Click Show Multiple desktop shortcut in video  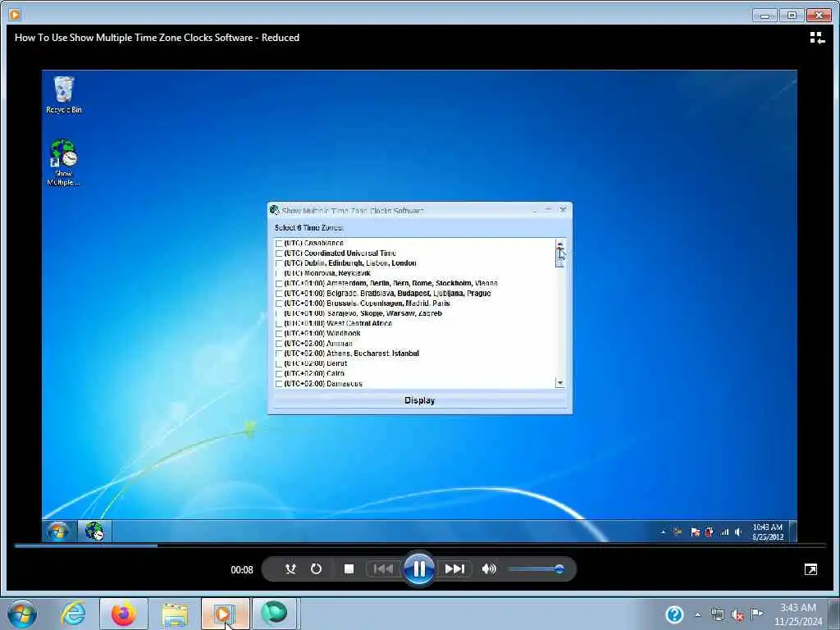pyautogui.click(x=63, y=162)
